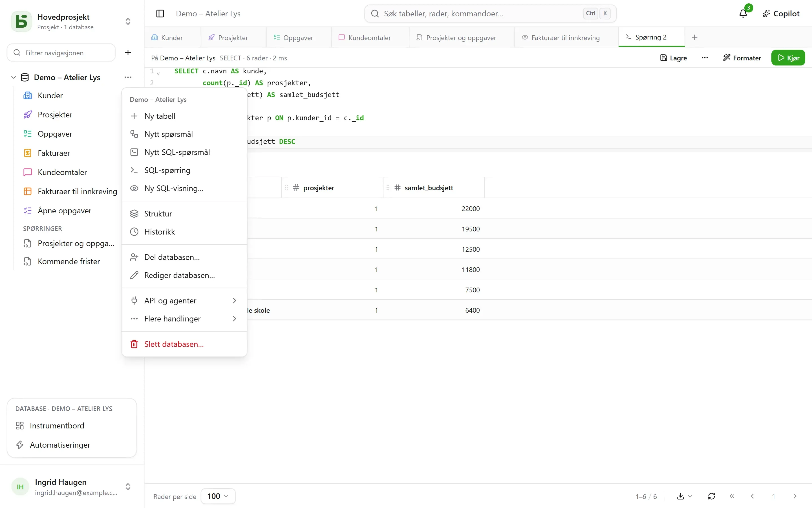Open Hovedprojekt workspace logo
Viewport: 812px width, 508px height.
pos(21,21)
